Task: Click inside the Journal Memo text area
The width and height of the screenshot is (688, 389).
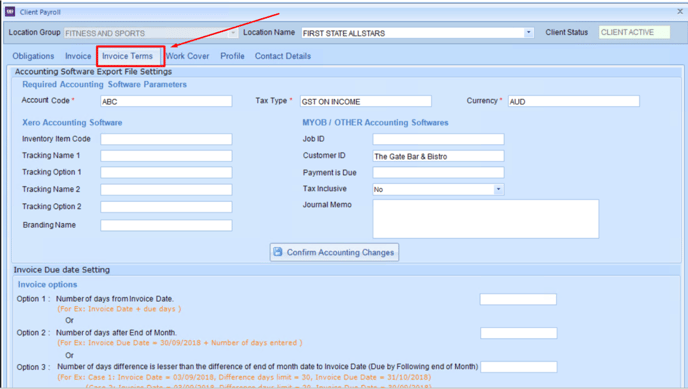Action: tap(486, 219)
